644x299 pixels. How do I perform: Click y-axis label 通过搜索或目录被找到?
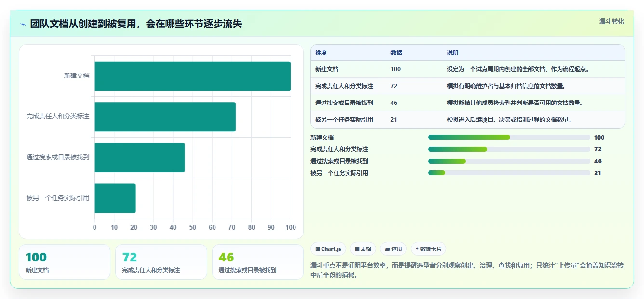tap(58, 157)
